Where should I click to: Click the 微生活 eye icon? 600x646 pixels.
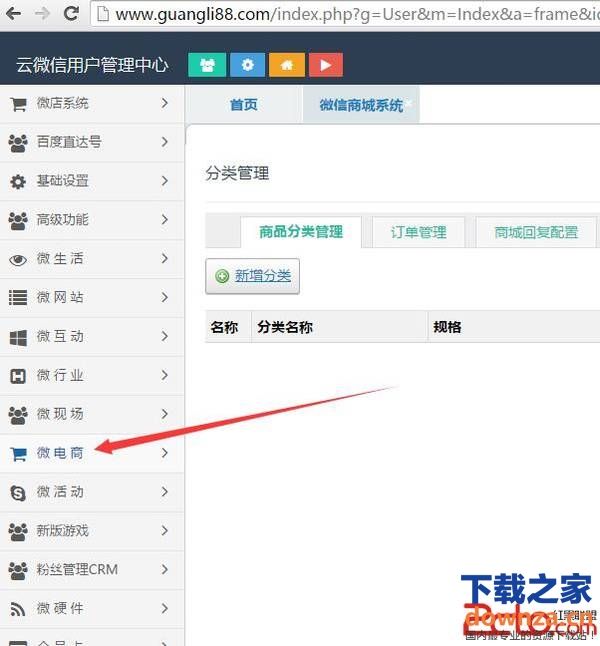(18, 260)
